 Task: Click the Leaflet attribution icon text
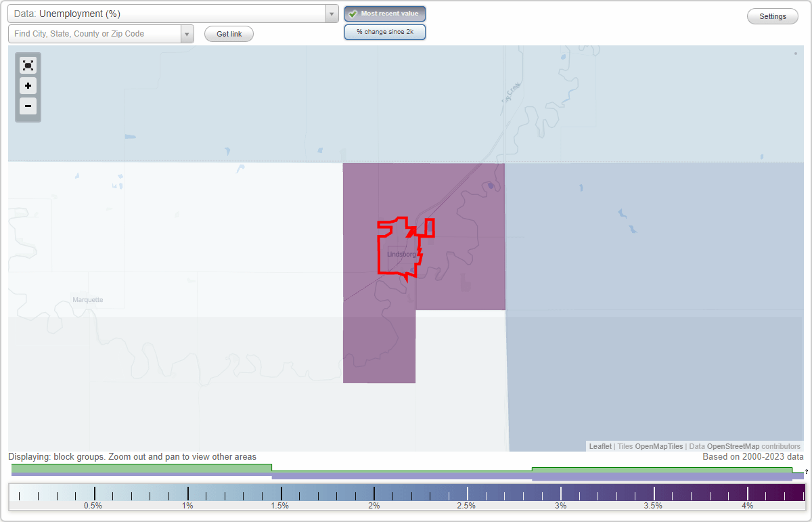click(600, 446)
